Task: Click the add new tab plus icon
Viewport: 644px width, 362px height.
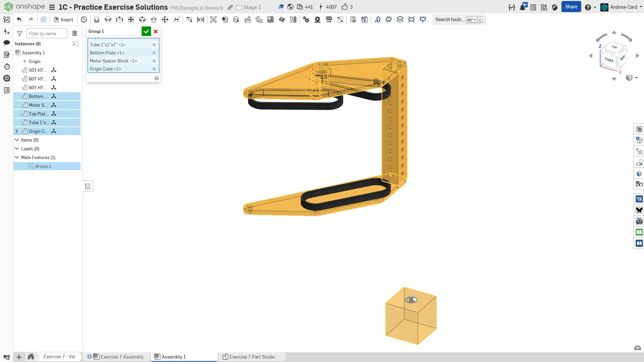Action: [x=19, y=357]
